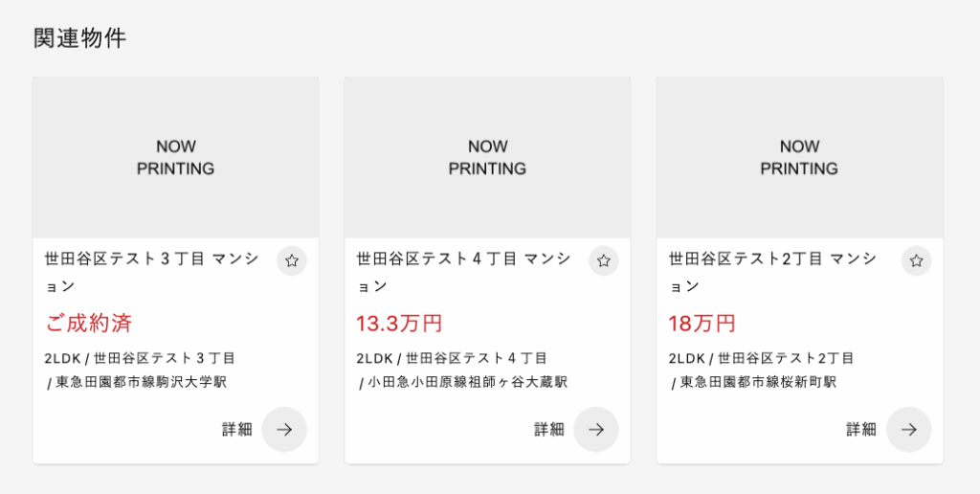This screenshot has height=494, width=980.
Task: View 詳細 of the 18万円 property
Action: click(x=861, y=430)
